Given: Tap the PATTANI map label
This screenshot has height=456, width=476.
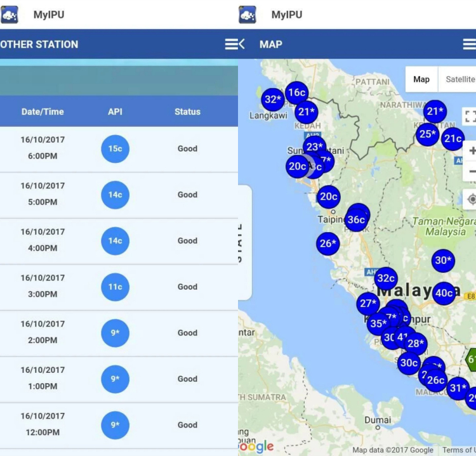Looking at the screenshot, I should click(x=372, y=82).
